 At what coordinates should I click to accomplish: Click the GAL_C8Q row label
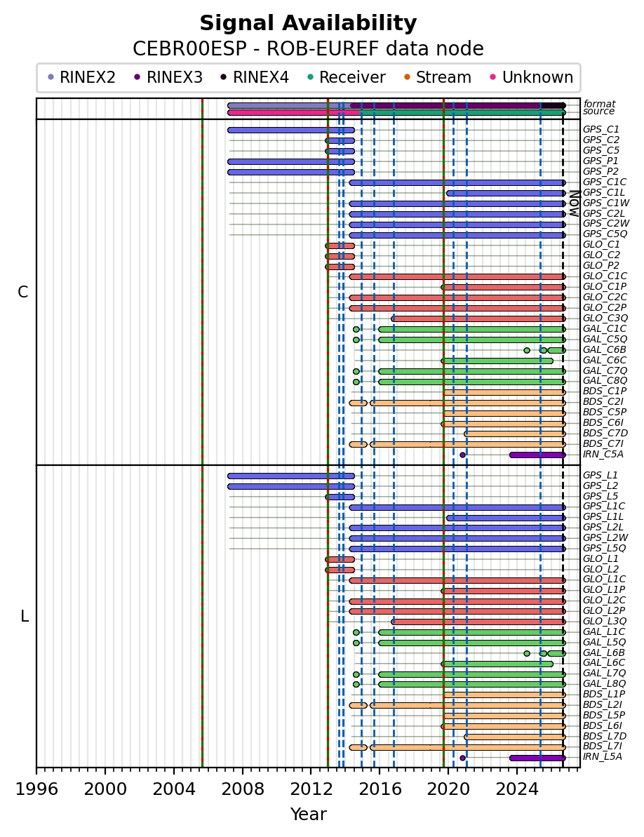[x=605, y=380]
